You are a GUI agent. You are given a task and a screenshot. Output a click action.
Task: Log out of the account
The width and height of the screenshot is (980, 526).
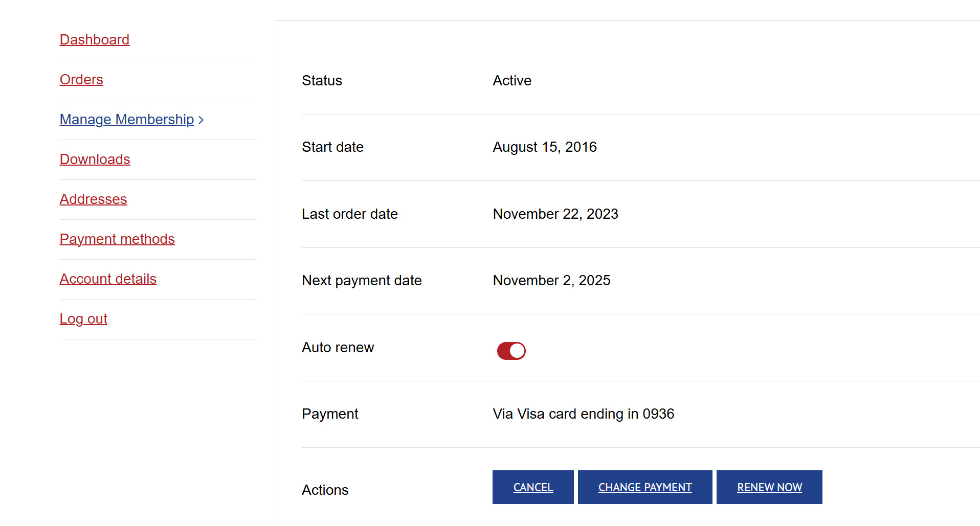[x=83, y=319]
